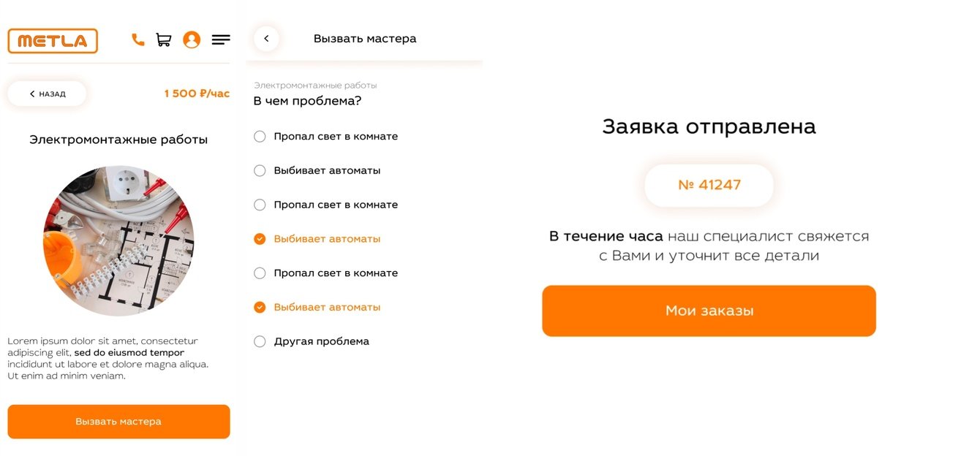
Task: Click the Вызвать мастера orange button
Action: click(118, 422)
